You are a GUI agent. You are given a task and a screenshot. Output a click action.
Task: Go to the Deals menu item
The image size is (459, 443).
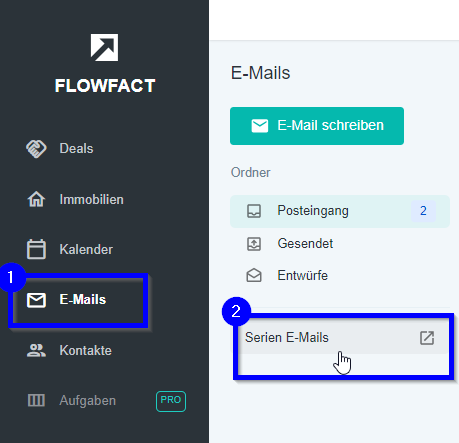pos(76,149)
